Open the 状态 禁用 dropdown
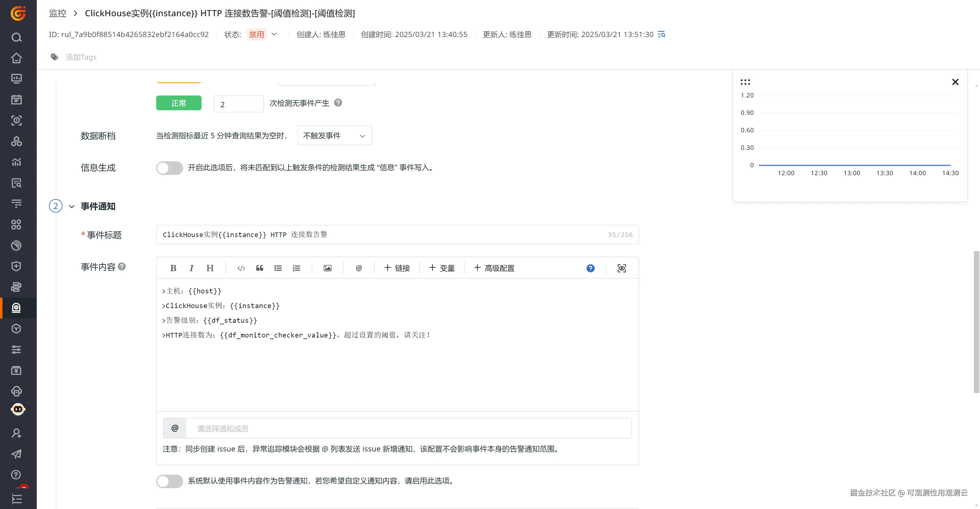 274,34
